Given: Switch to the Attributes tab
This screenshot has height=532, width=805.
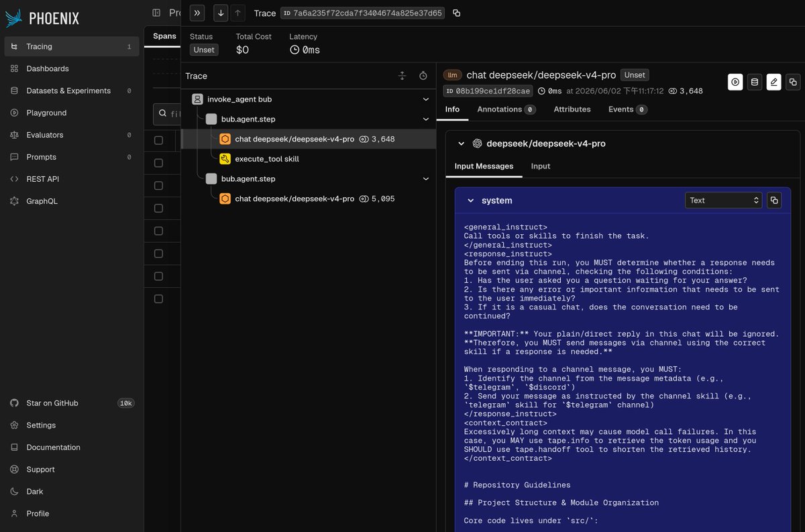Looking at the screenshot, I should [x=572, y=109].
